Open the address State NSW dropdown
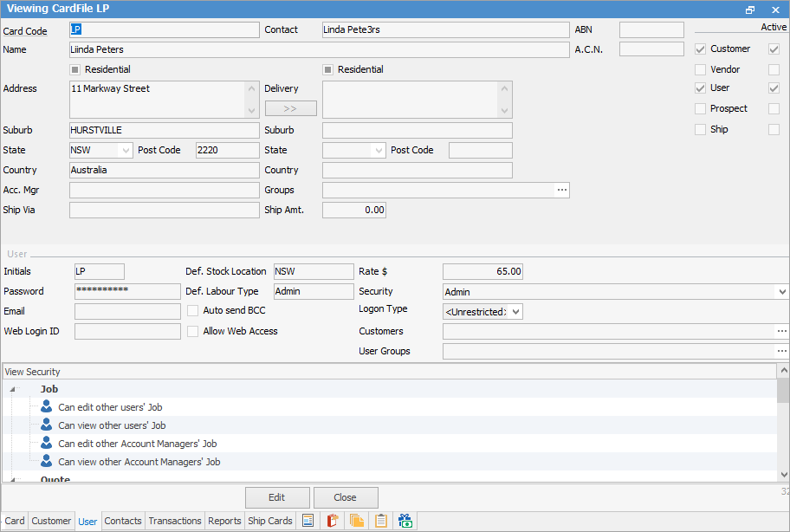 pyautogui.click(x=126, y=151)
